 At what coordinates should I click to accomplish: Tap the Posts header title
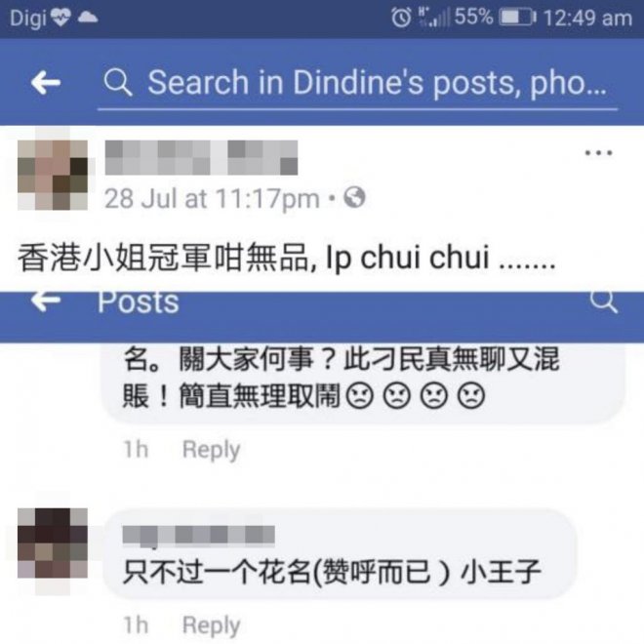point(139,302)
